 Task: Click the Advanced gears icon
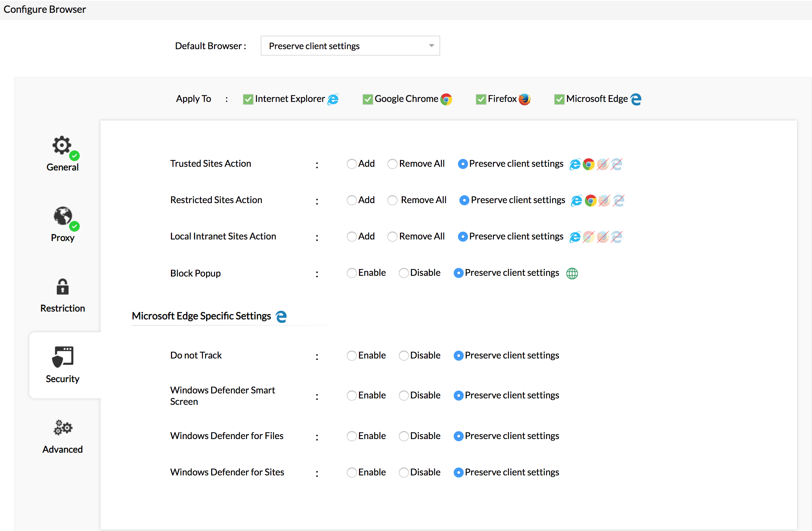[63, 428]
